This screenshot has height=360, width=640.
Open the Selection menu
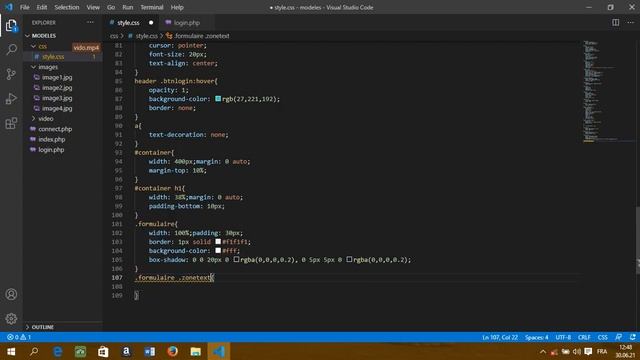pos(67,7)
